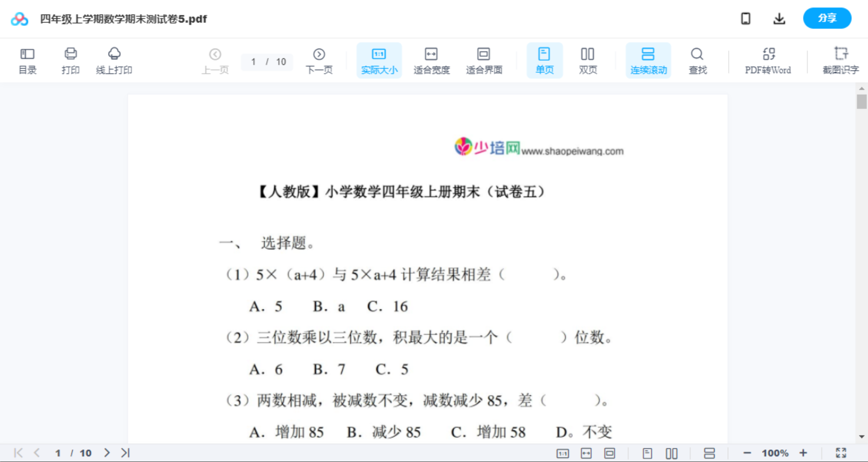
Task: Select 适合界面 fit-to-page mode
Action: (x=484, y=60)
